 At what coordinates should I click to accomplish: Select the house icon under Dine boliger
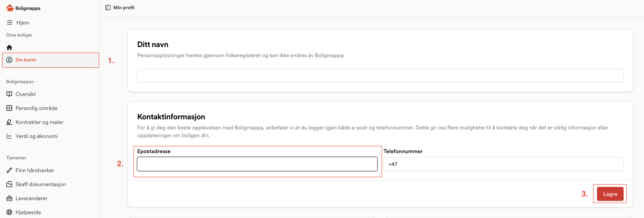tap(9, 47)
